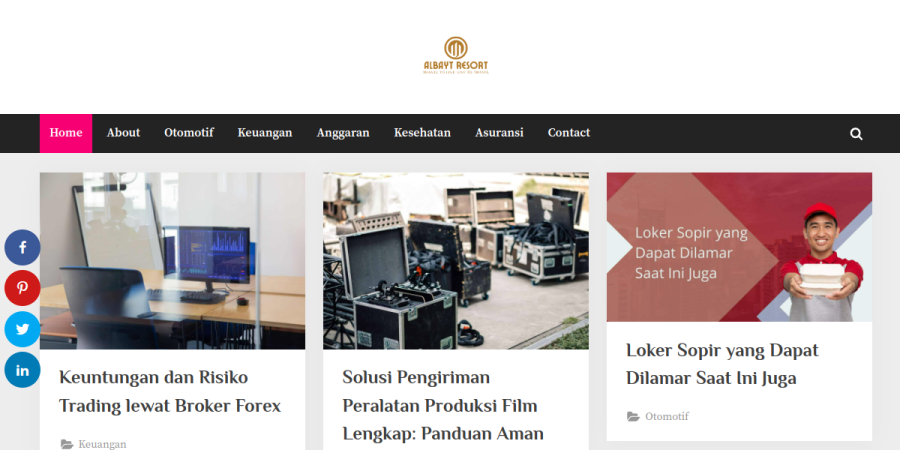This screenshot has width=900, height=450.
Task: Navigate to the Anggaran section
Action: tap(343, 133)
